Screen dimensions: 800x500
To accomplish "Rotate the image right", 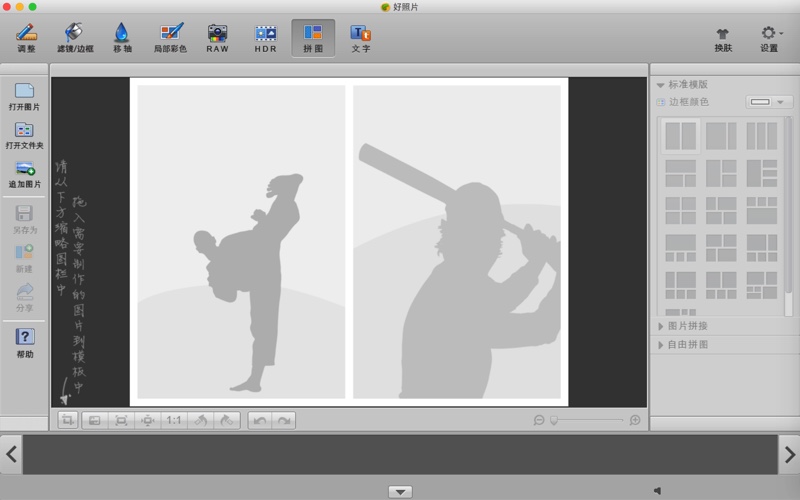I will point(227,420).
